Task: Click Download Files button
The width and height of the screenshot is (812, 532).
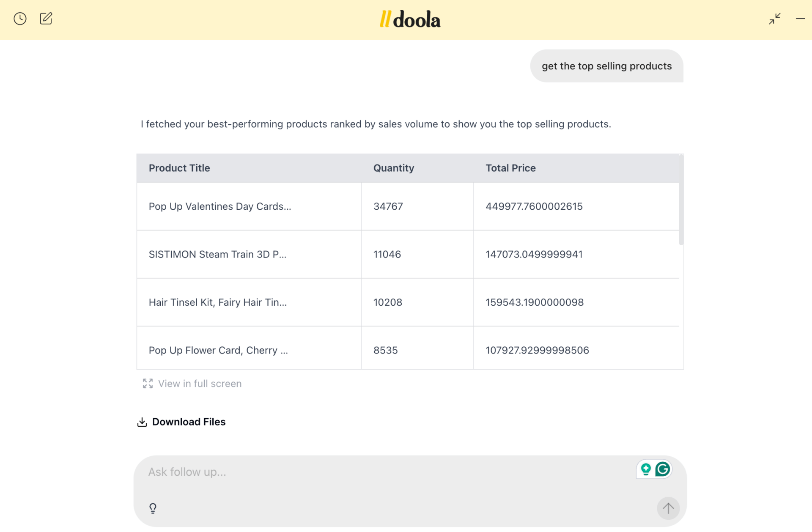Action: (189, 422)
